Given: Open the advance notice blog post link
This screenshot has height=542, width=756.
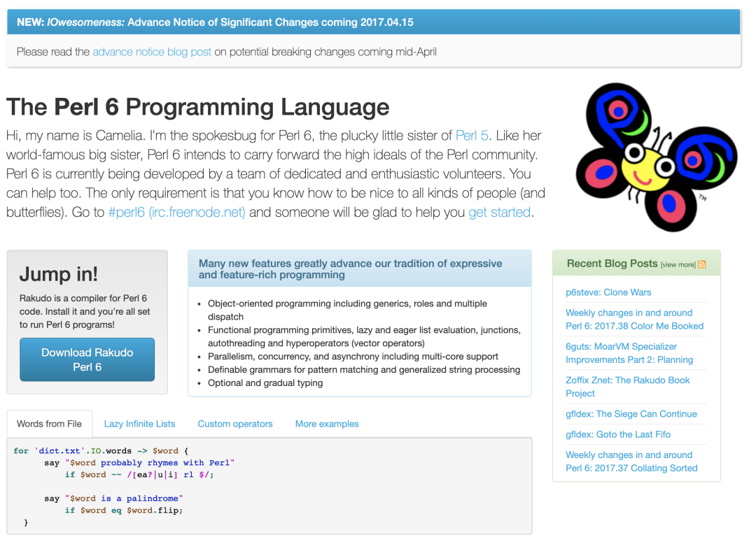Looking at the screenshot, I should pos(152,52).
